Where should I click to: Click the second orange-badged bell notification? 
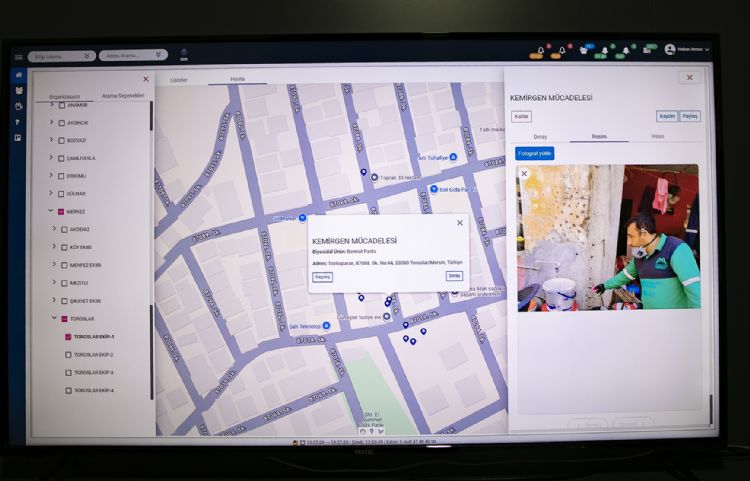coord(562,50)
